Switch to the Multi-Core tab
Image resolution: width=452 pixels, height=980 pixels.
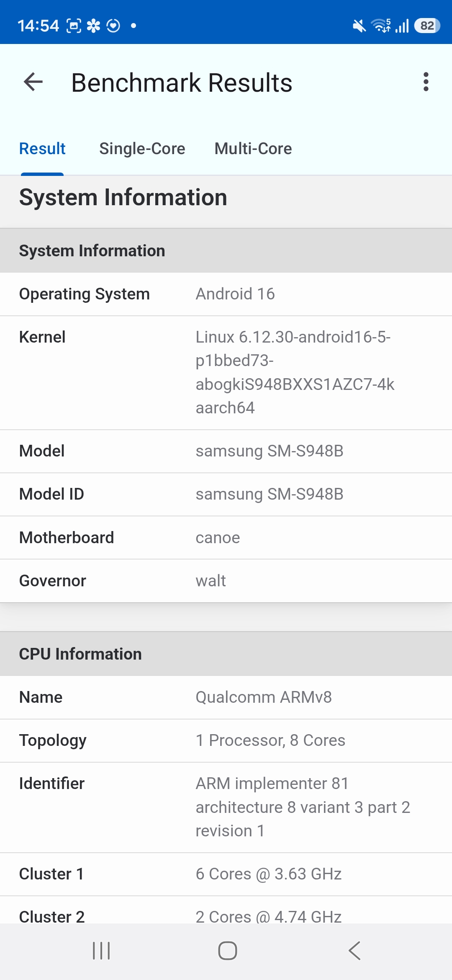253,149
